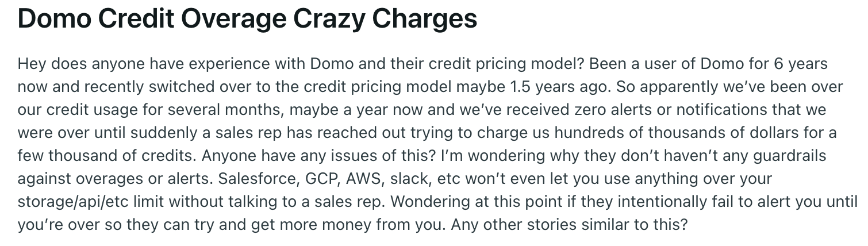Click the word "slack" in the post text
The width and height of the screenshot is (868, 246).
[x=409, y=178]
